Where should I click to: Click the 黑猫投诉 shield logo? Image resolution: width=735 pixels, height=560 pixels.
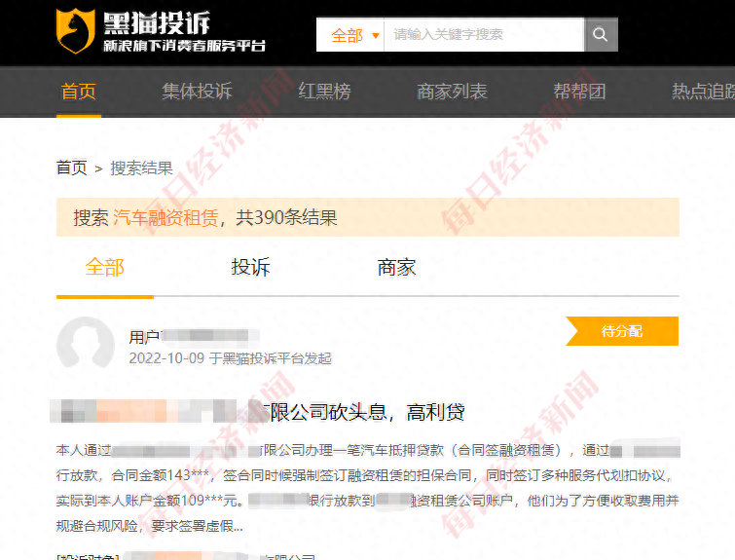click(76, 31)
